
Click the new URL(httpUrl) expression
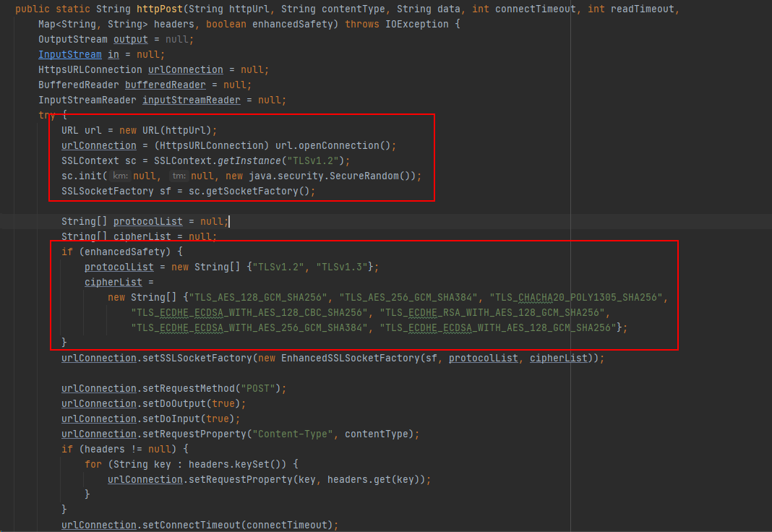tap(165, 130)
